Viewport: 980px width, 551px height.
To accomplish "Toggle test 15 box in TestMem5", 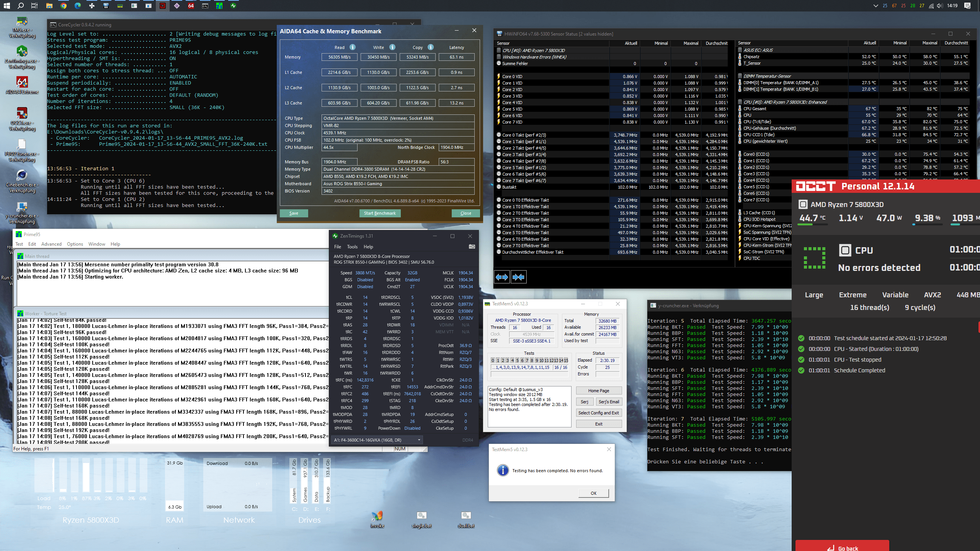I will tap(566, 360).
